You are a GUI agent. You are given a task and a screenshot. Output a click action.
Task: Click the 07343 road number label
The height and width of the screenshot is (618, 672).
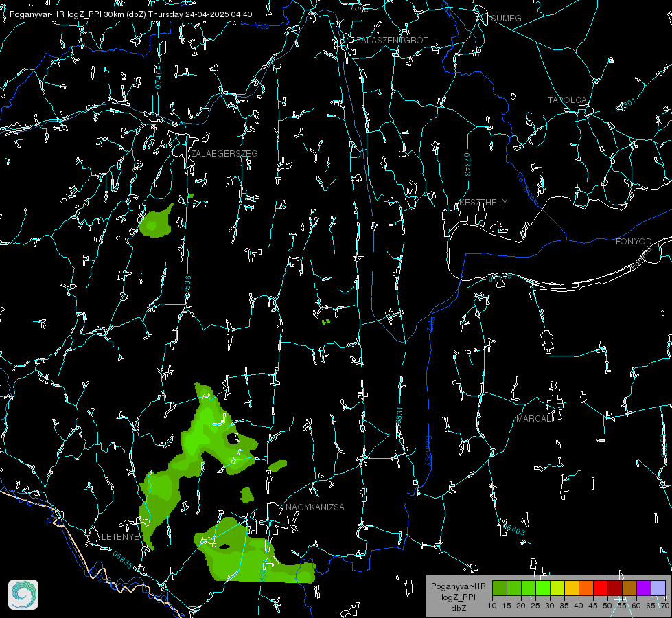(x=467, y=164)
